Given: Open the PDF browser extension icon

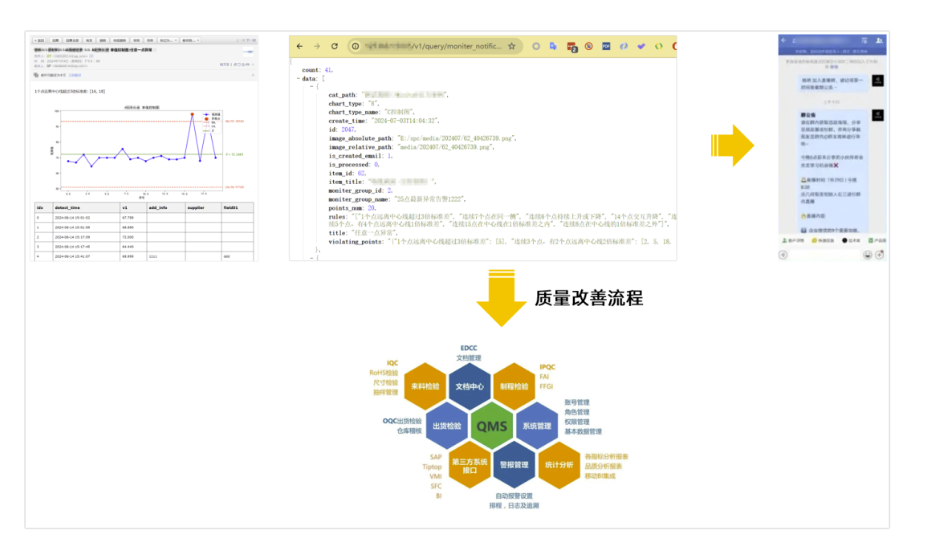Looking at the screenshot, I should pos(606,46).
